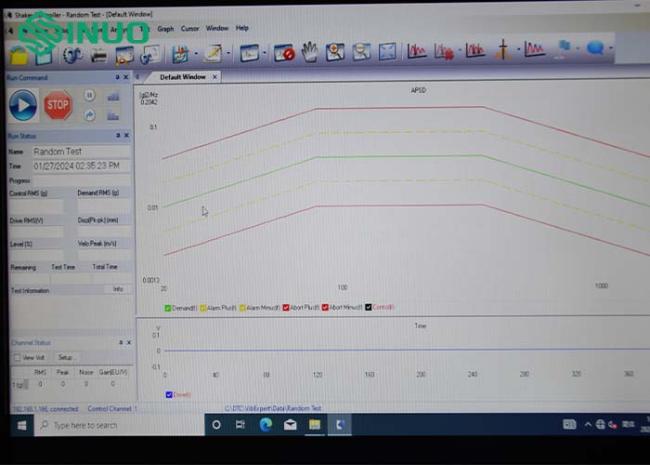Toggle the View Volt checkbox

coord(17,357)
